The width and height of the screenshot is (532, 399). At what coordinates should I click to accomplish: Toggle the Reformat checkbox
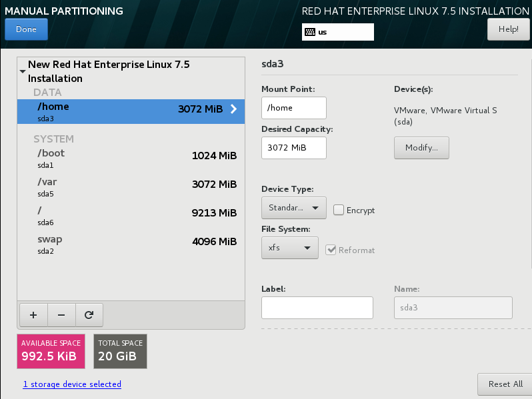[x=331, y=250]
